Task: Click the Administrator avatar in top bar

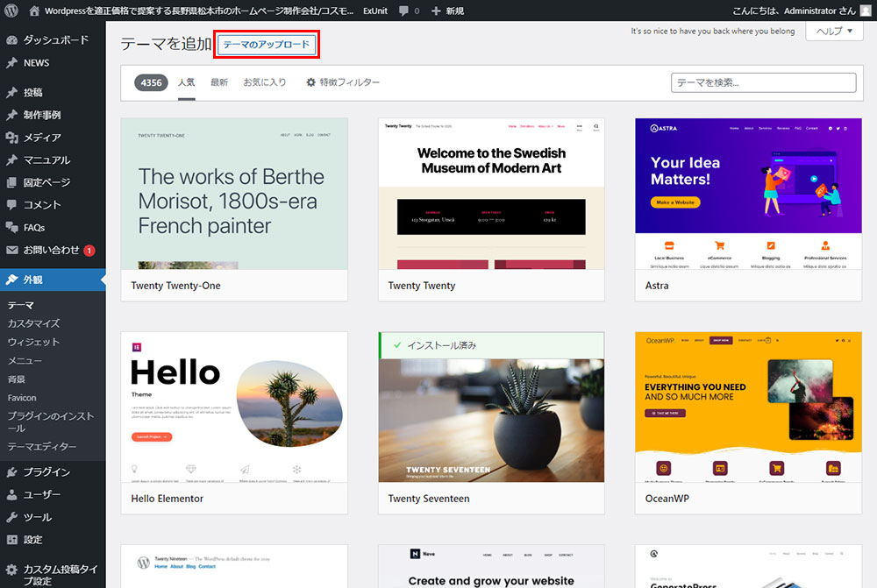Action: click(866, 11)
